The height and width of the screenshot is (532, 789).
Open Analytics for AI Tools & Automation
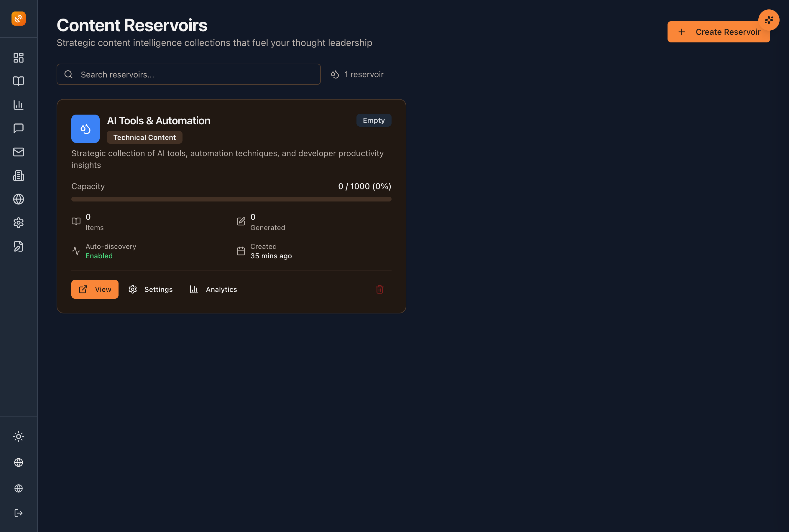213,289
